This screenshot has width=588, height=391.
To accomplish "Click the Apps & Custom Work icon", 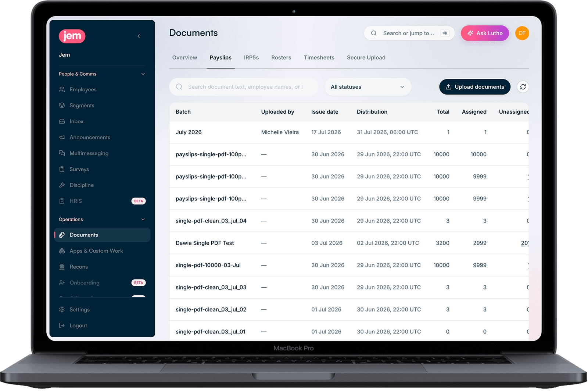I will point(62,251).
